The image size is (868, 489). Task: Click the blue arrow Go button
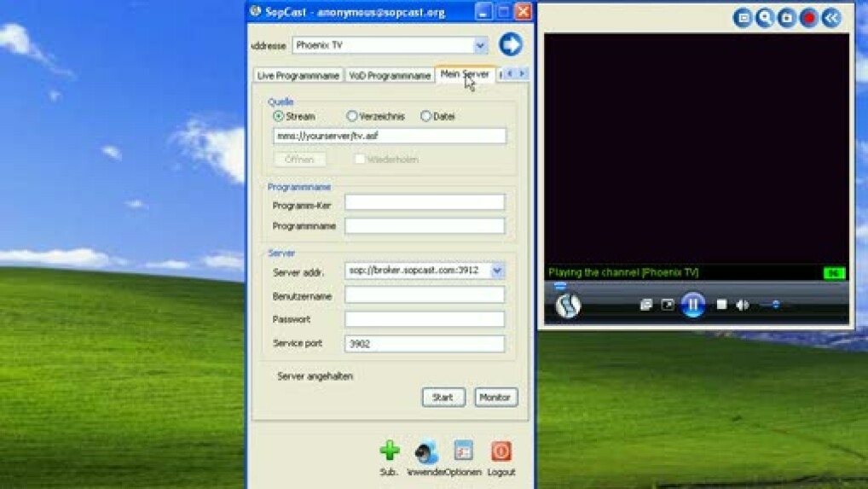(x=510, y=44)
